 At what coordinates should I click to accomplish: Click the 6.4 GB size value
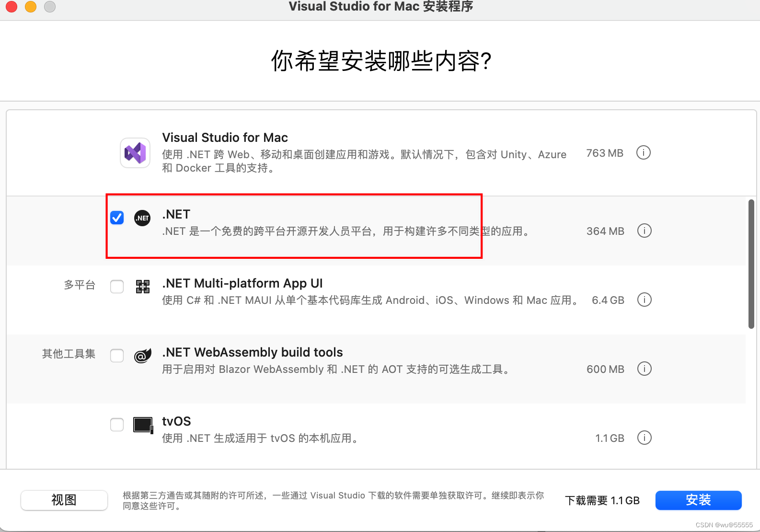[x=608, y=300]
